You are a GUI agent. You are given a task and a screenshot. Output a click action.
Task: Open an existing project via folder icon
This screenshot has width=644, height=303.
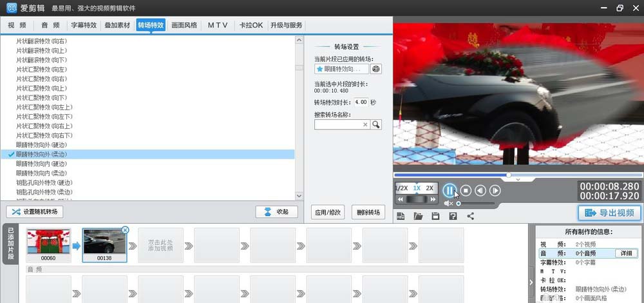point(418,216)
